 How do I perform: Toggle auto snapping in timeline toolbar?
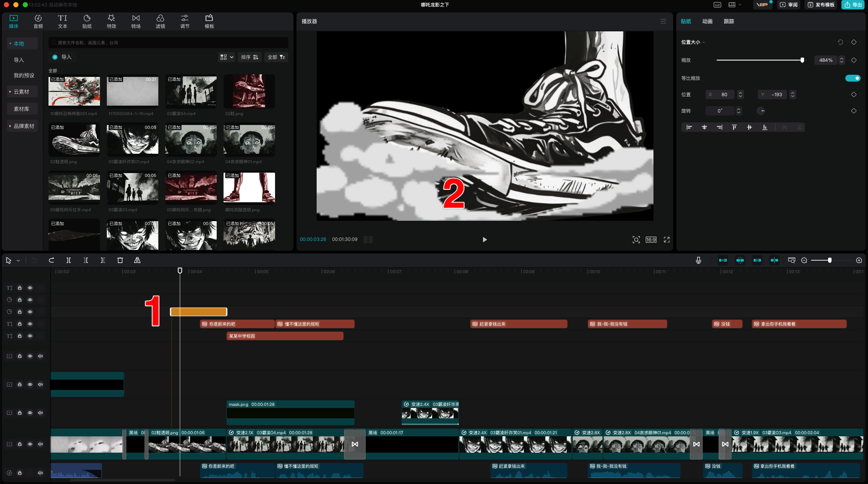740,260
